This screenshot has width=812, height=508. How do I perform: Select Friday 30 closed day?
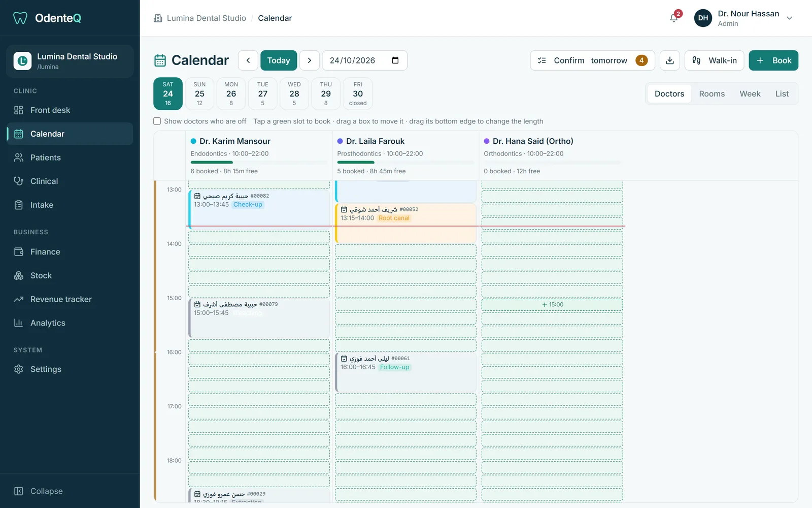[358, 94]
